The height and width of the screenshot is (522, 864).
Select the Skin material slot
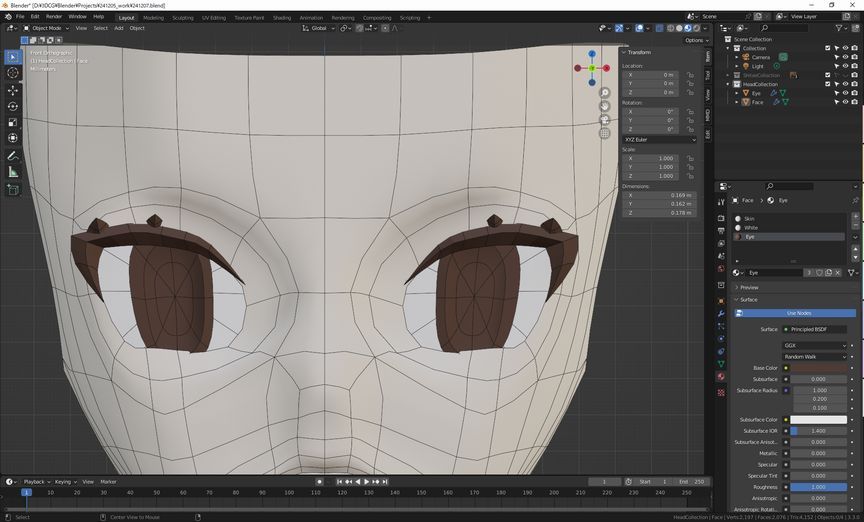click(x=750, y=218)
